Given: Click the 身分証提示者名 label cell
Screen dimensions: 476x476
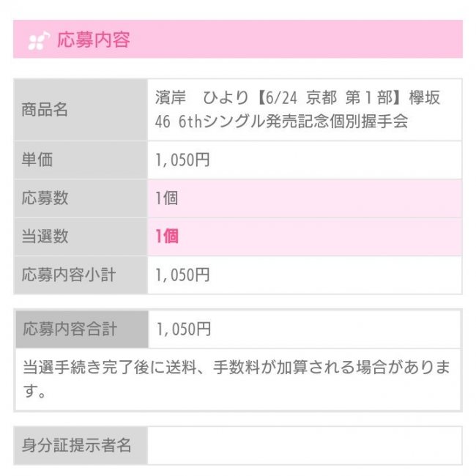Looking at the screenshot, I should (81, 445).
